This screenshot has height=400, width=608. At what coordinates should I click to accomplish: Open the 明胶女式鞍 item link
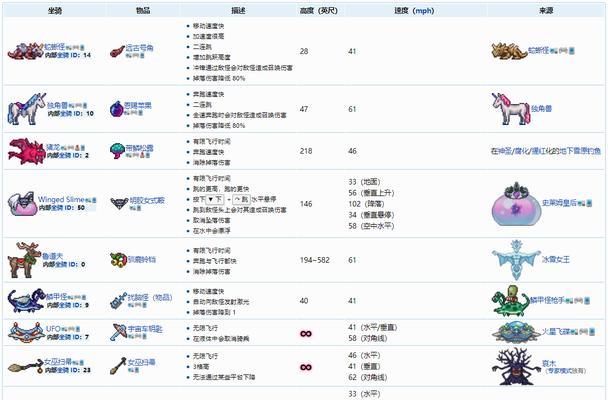147,200
